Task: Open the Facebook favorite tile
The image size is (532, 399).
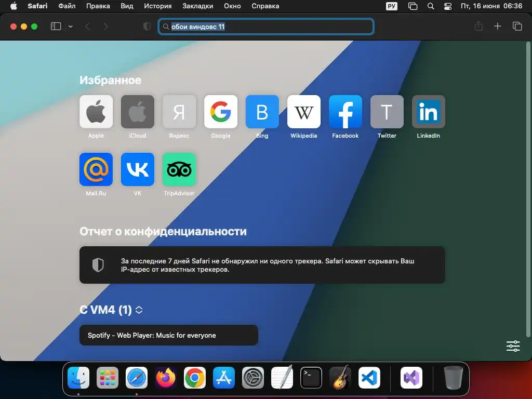Action: [x=345, y=112]
